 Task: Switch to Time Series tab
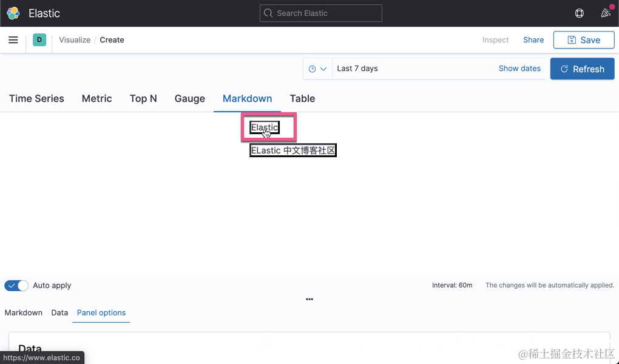click(36, 98)
